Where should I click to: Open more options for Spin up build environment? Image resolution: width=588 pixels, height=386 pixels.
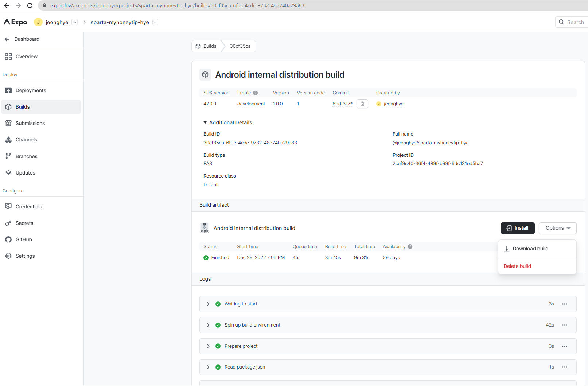tap(565, 325)
